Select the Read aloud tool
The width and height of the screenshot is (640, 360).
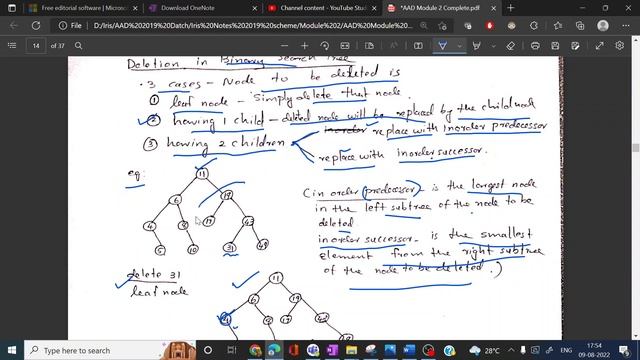393,46
